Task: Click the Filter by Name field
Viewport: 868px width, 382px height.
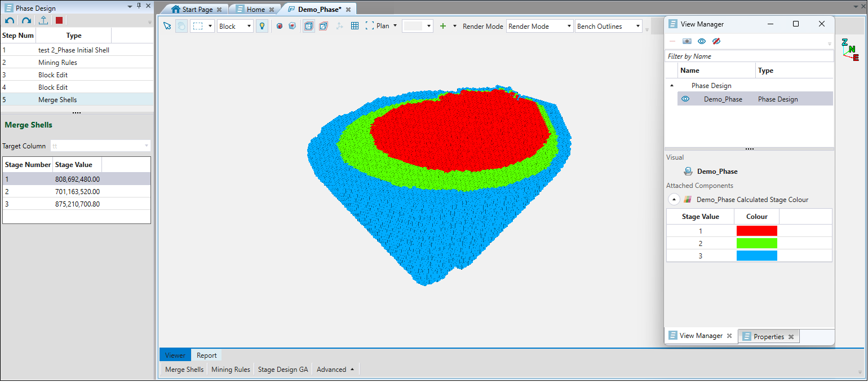Action: 749,56
